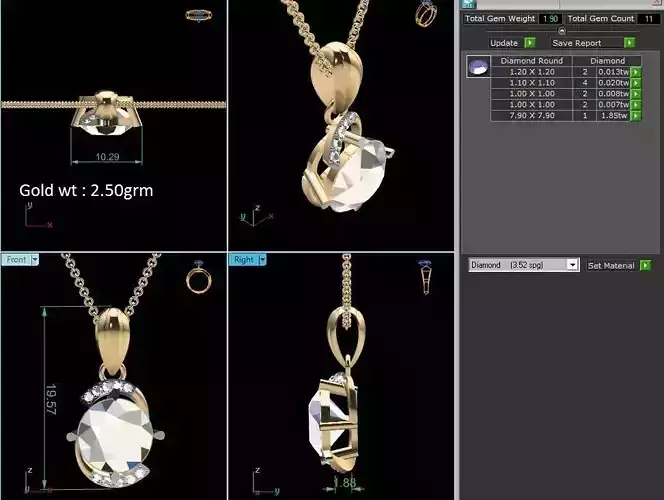The width and height of the screenshot is (664, 500).
Task: Select the Right viewport label tab
Action: click(244, 260)
